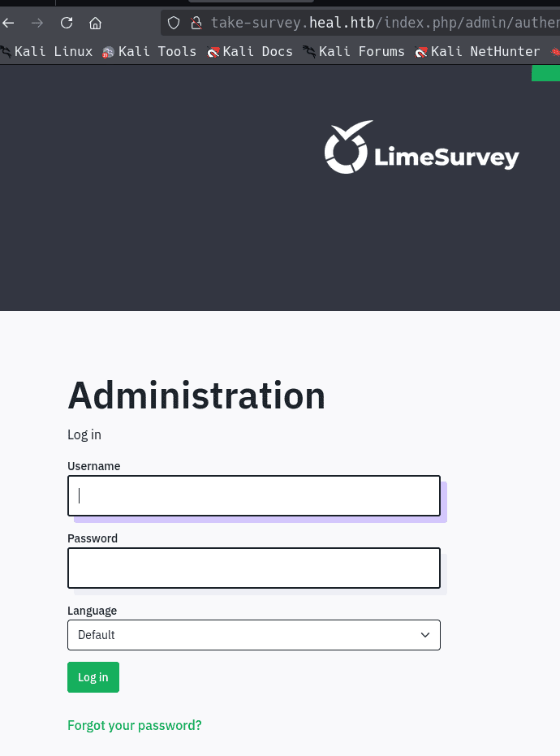Click the shield tracking protection icon
The image size is (560, 756).
pos(174,23)
